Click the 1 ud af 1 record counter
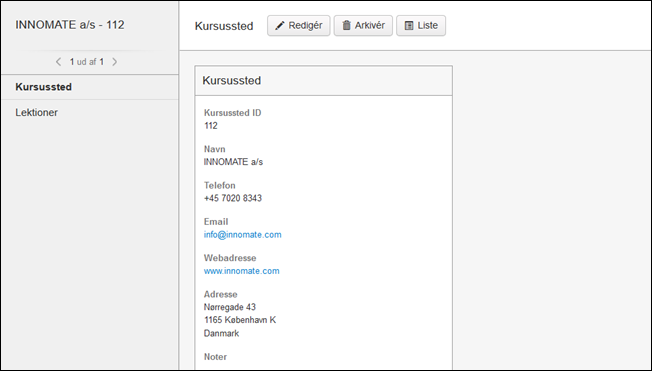The image size is (652, 371). pyautogui.click(x=86, y=62)
